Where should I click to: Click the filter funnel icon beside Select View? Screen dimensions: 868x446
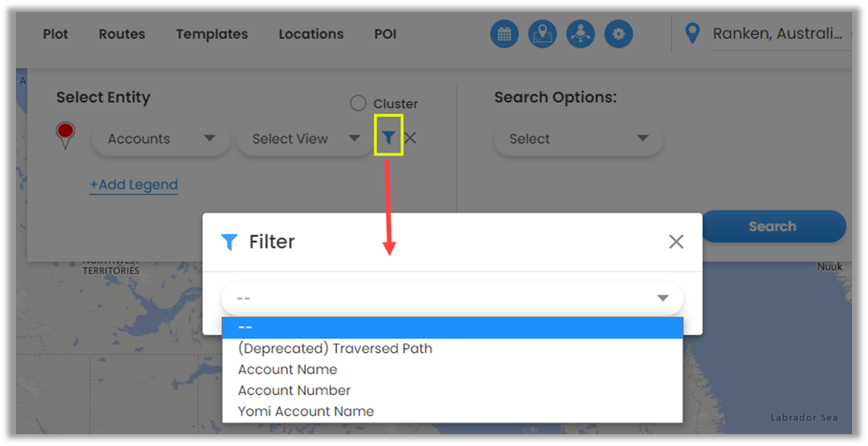click(388, 138)
